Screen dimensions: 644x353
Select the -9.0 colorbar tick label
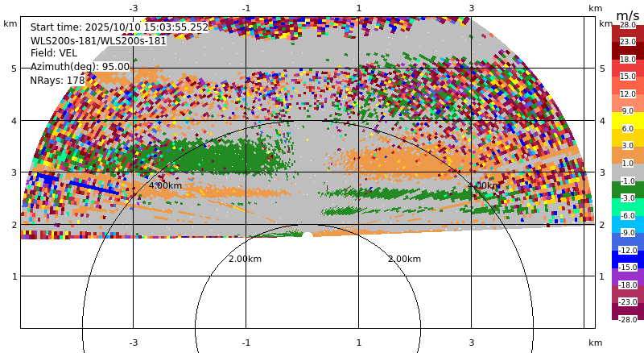pos(628,232)
